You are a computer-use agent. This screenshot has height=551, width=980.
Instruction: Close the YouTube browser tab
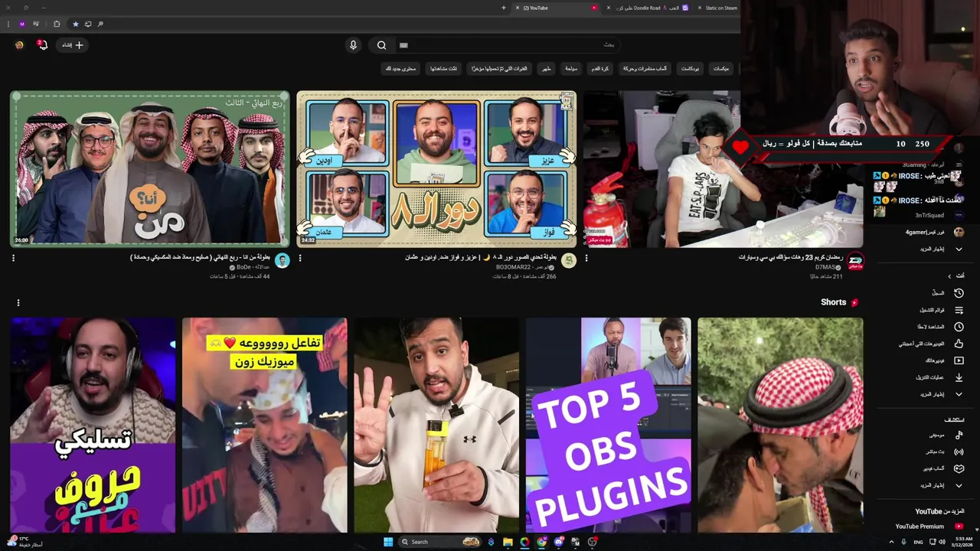(517, 8)
